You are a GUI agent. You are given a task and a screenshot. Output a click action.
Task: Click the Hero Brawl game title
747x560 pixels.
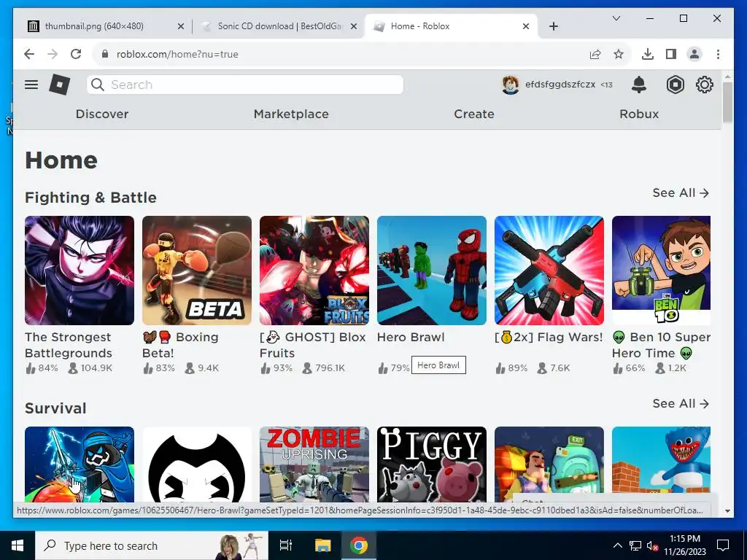[411, 337]
